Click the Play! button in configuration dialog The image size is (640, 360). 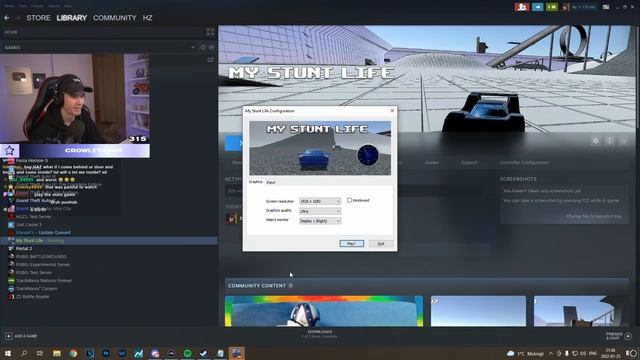pos(351,244)
